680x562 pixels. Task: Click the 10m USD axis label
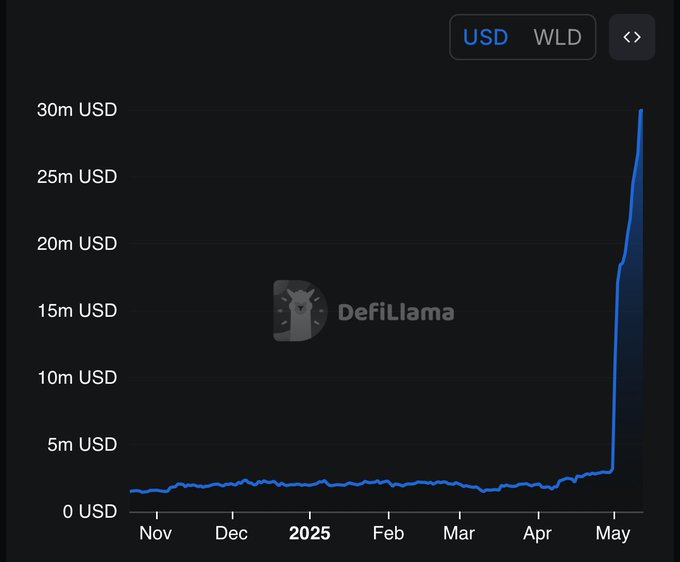point(77,378)
